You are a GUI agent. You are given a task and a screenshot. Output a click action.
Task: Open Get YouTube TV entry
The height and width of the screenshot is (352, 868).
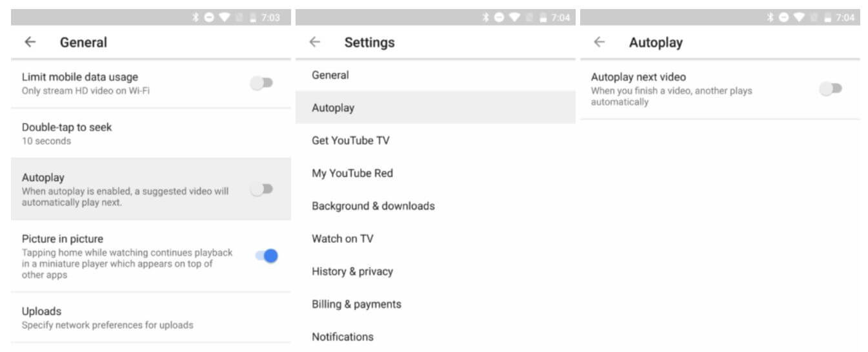pyautogui.click(x=350, y=141)
